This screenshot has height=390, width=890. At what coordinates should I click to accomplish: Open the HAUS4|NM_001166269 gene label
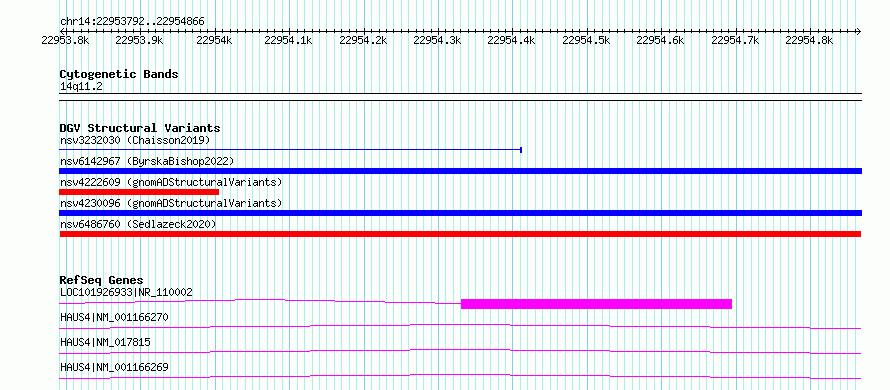click(x=114, y=367)
